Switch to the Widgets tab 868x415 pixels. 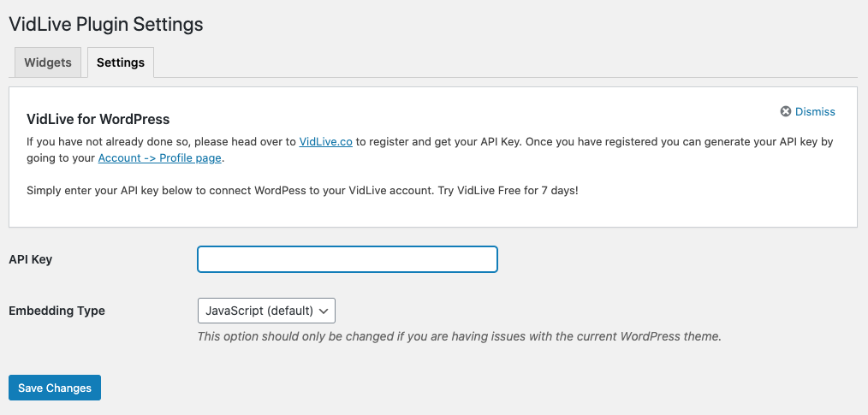pos(48,62)
